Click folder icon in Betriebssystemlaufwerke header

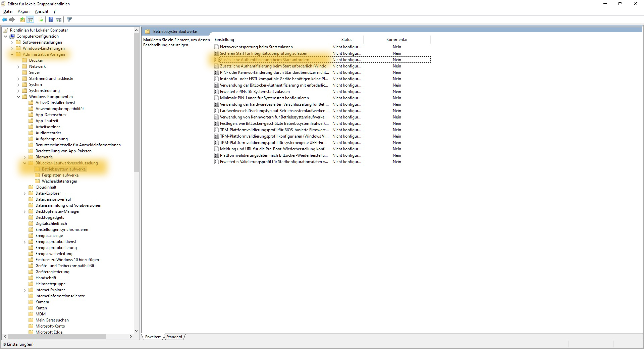pyautogui.click(x=147, y=32)
